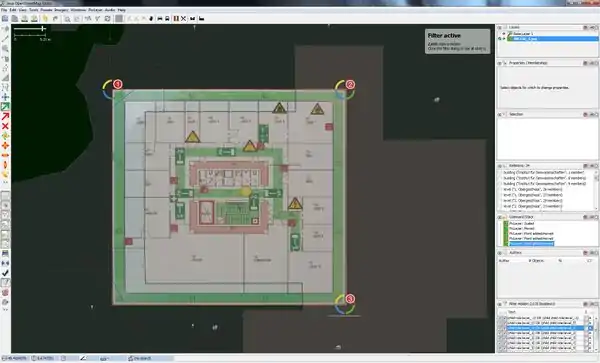The height and width of the screenshot is (363, 600).
Task: Select the first building relation entry
Action: tap(544, 173)
